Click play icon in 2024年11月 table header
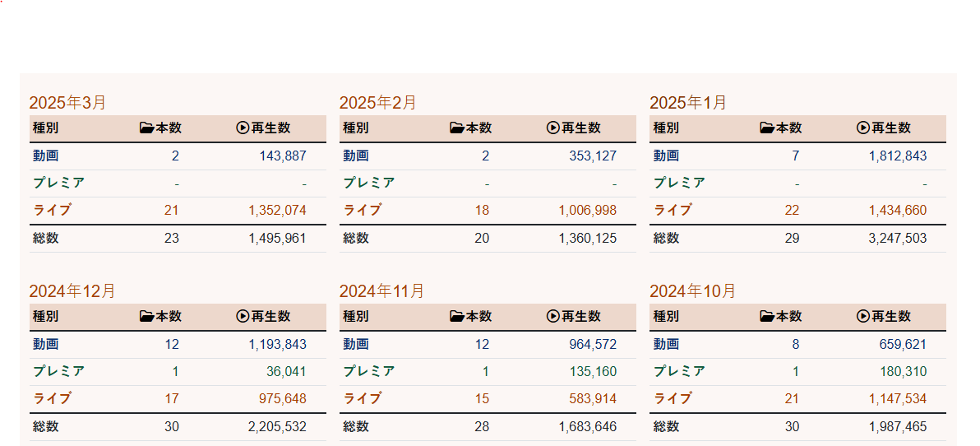This screenshot has height=446, width=980. [x=552, y=317]
